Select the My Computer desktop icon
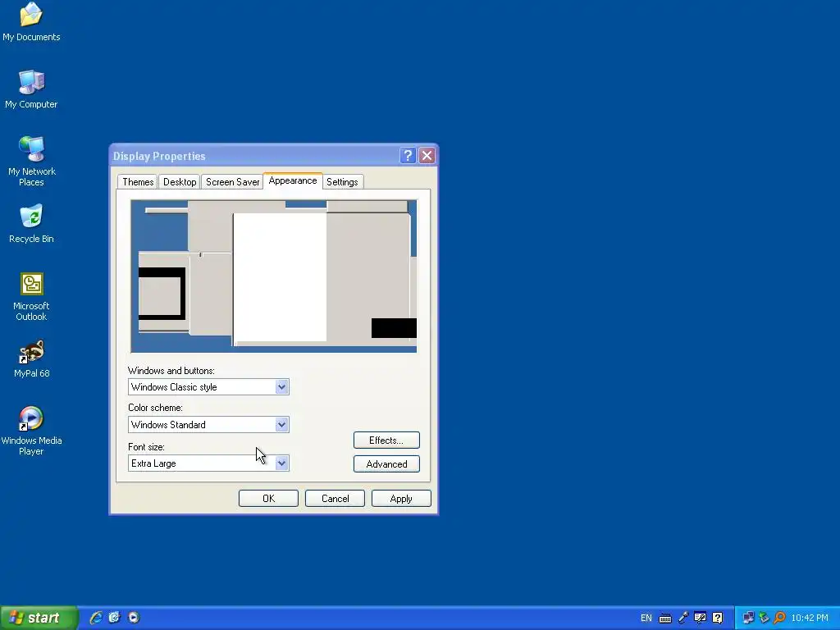The height and width of the screenshot is (630, 840). pyautogui.click(x=31, y=89)
